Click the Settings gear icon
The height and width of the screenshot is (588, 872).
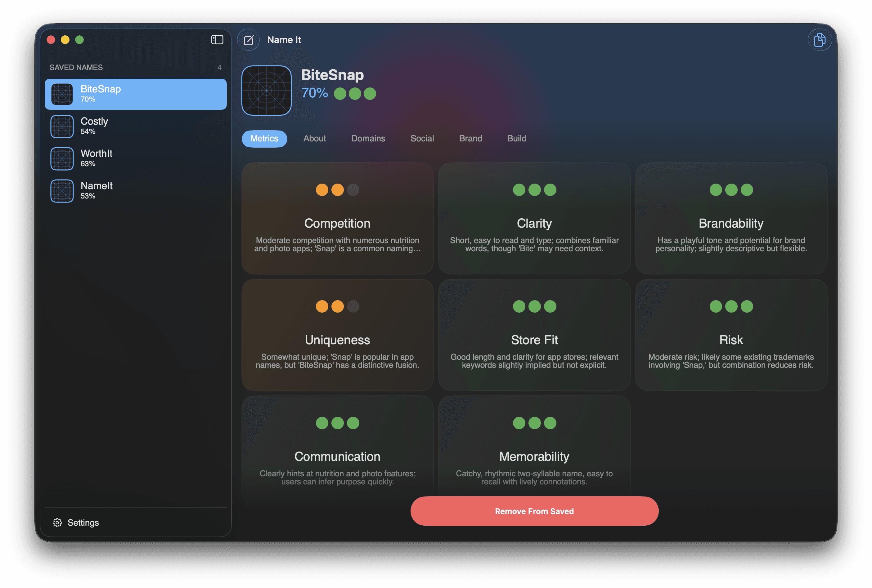[57, 522]
